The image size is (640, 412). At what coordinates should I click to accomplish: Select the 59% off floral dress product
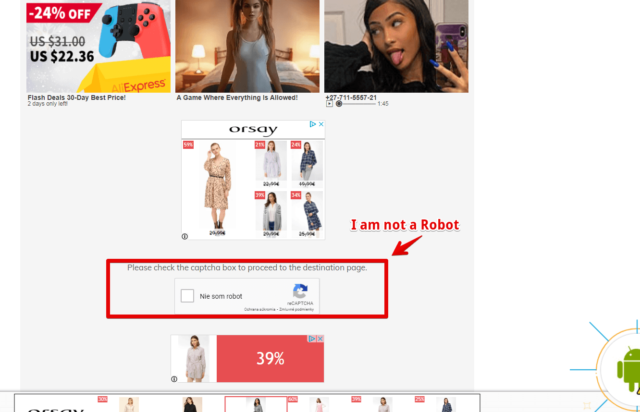click(217, 189)
